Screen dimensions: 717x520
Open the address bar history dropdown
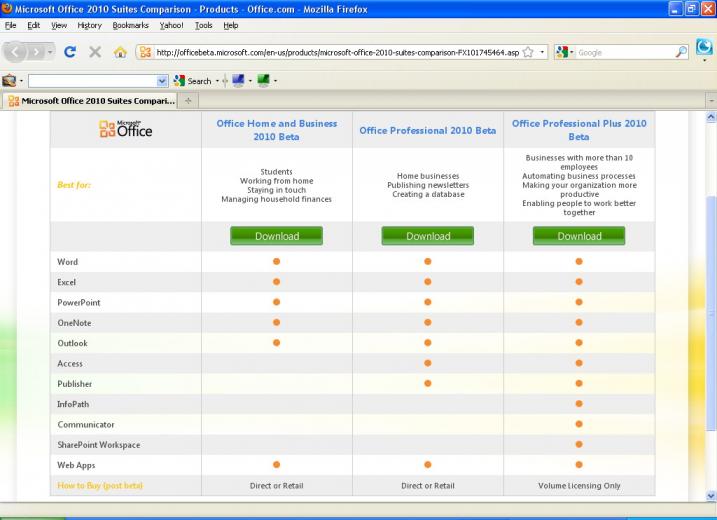coord(542,52)
